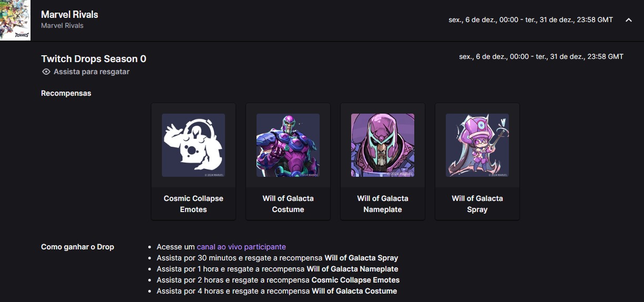Image resolution: width=644 pixels, height=302 pixels.
Task: Click the Assista para resgatar label
Action: coord(91,72)
